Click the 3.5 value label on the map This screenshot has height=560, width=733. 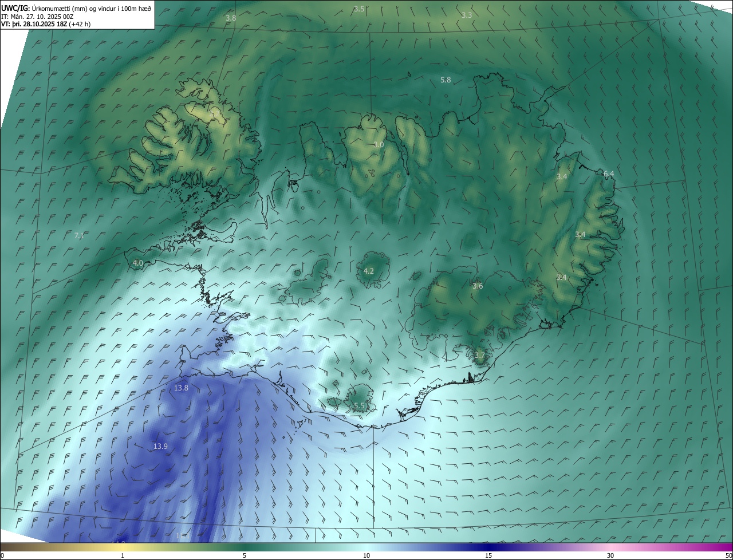359,9
